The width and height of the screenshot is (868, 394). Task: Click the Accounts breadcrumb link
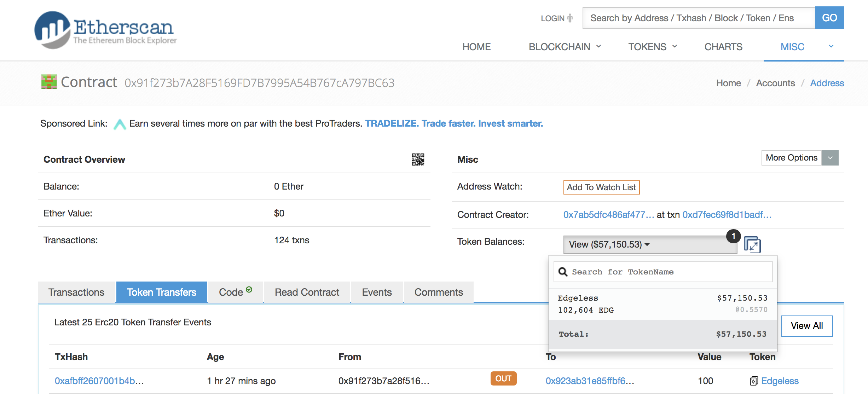(x=775, y=83)
